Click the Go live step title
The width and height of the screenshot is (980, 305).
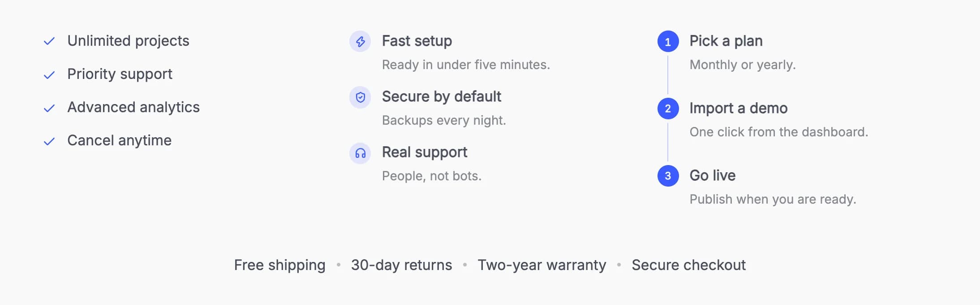712,175
